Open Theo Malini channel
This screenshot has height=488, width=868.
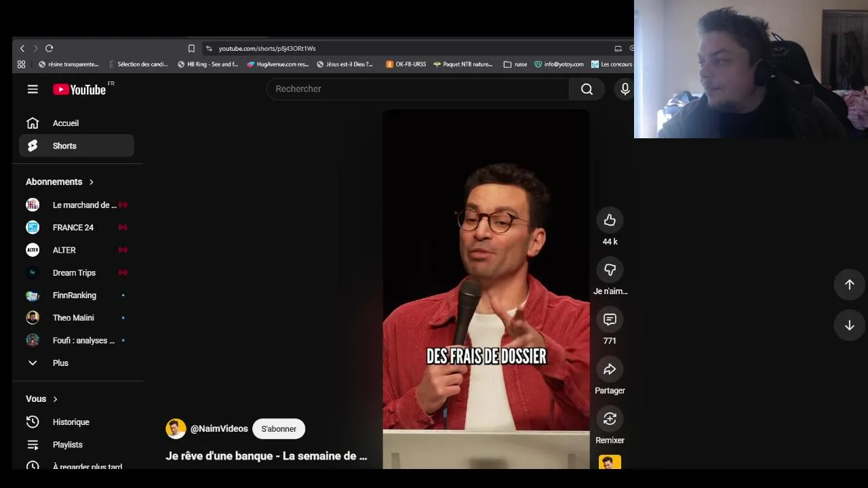77,318
